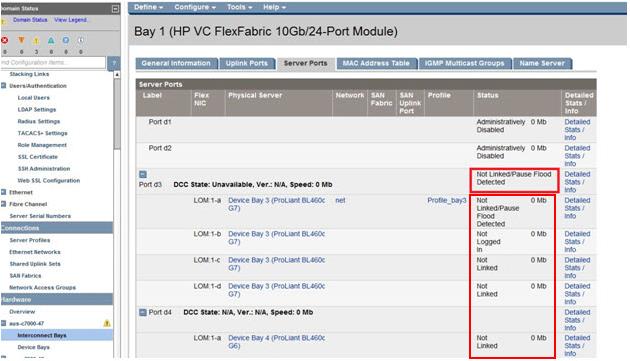The image size is (630, 361).
Task: Expand the Fibre Channel tree node
Action: pos(4,204)
